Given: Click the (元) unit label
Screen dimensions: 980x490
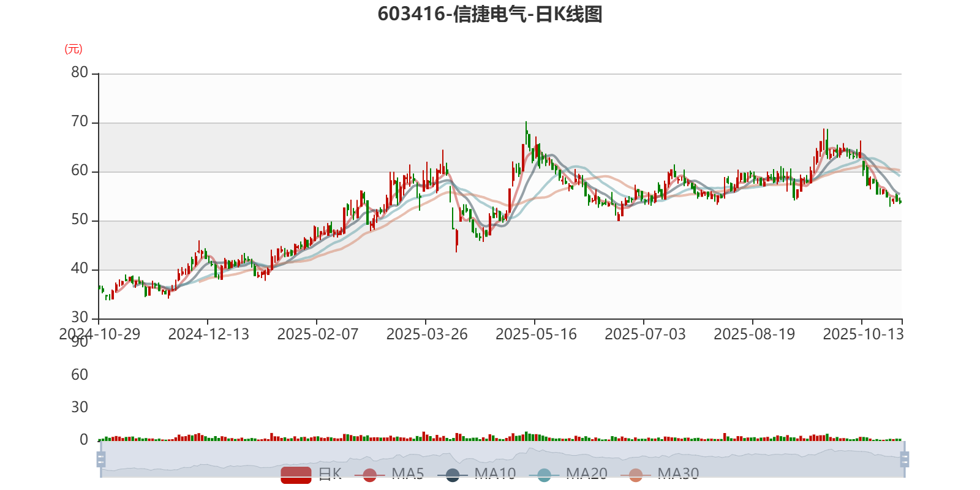Looking at the screenshot, I should coord(73,49).
